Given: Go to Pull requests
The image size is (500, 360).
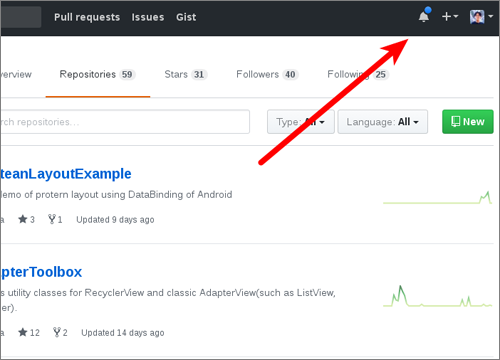Looking at the screenshot, I should (87, 17).
